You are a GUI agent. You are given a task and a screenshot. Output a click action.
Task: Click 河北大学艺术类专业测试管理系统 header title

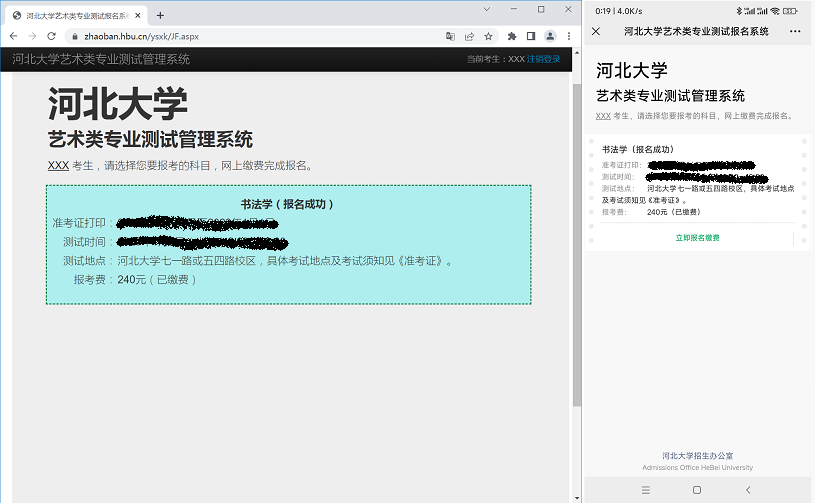tap(101, 59)
